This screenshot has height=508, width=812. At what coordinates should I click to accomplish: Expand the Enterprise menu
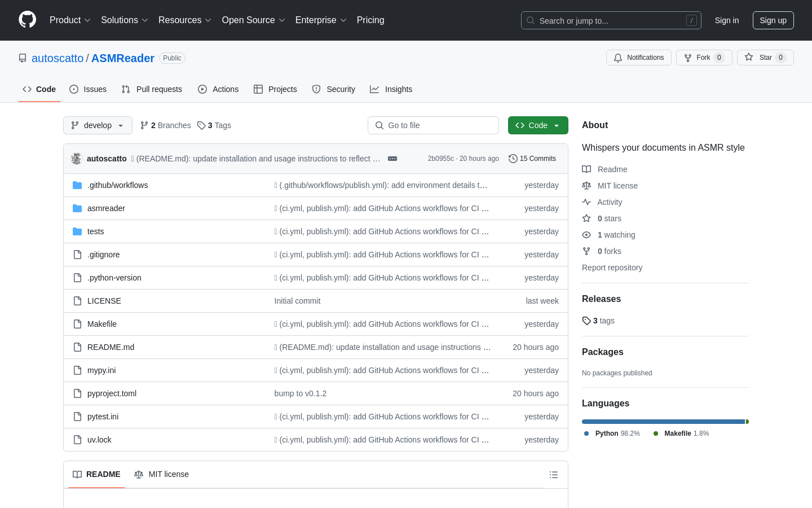321,20
